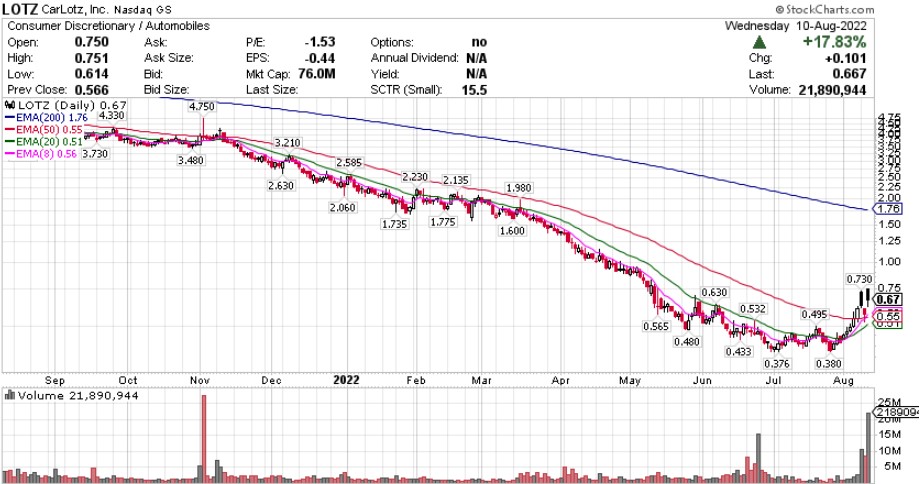The height and width of the screenshot is (484, 922).
Task: Click the tall November volume spike bar
Action: 204,439
